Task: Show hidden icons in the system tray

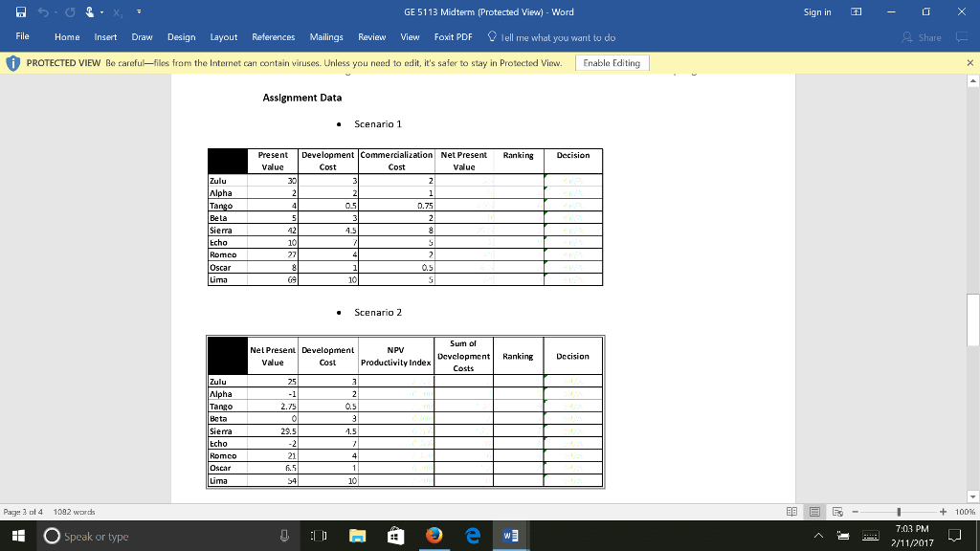Action: (818, 536)
